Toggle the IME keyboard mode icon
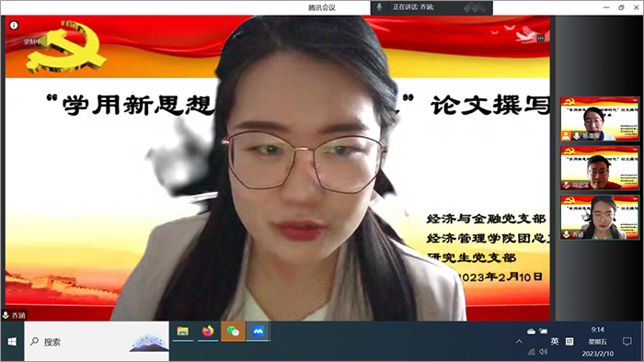The width and height of the screenshot is (644, 362). pyautogui.click(x=569, y=342)
